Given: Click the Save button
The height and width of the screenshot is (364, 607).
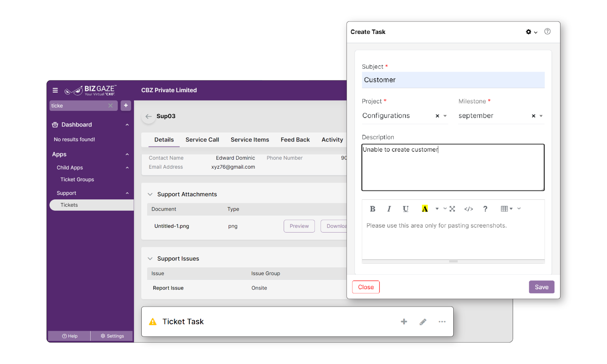Looking at the screenshot, I should [x=541, y=287].
